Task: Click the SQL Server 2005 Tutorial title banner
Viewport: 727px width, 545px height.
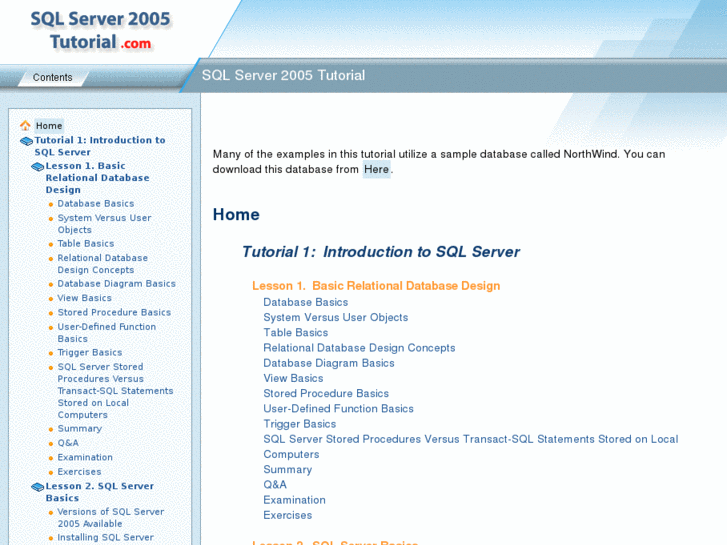Action: 283,75
